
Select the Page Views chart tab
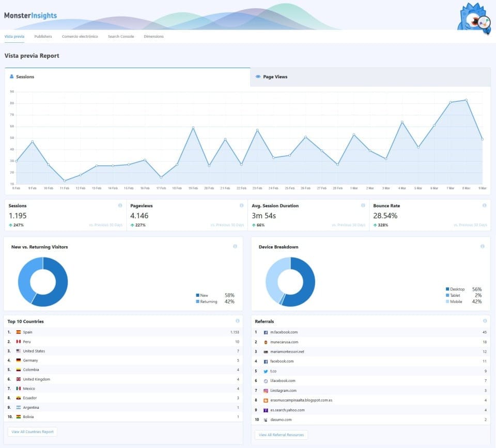(370, 77)
